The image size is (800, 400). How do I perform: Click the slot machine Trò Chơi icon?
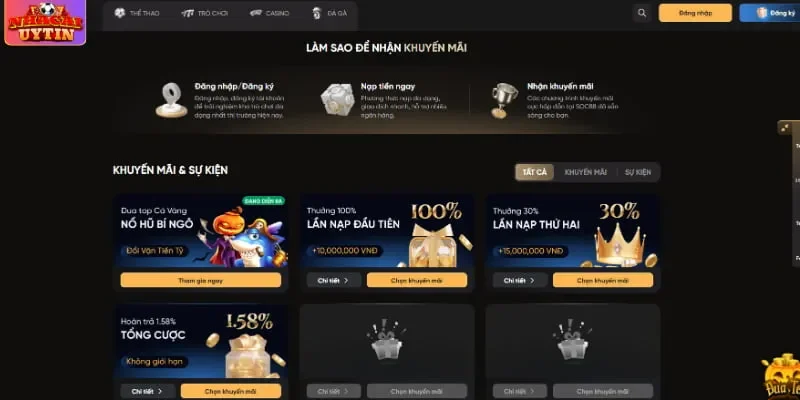click(187, 13)
